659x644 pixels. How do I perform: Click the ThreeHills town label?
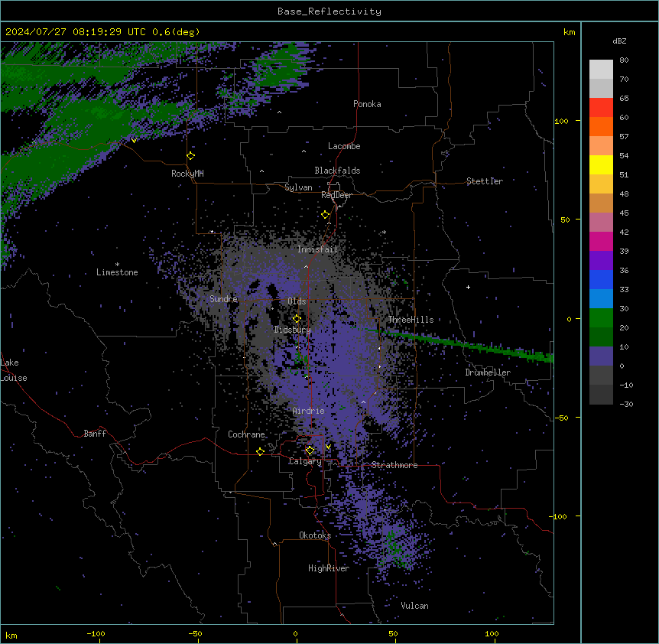[x=411, y=320]
